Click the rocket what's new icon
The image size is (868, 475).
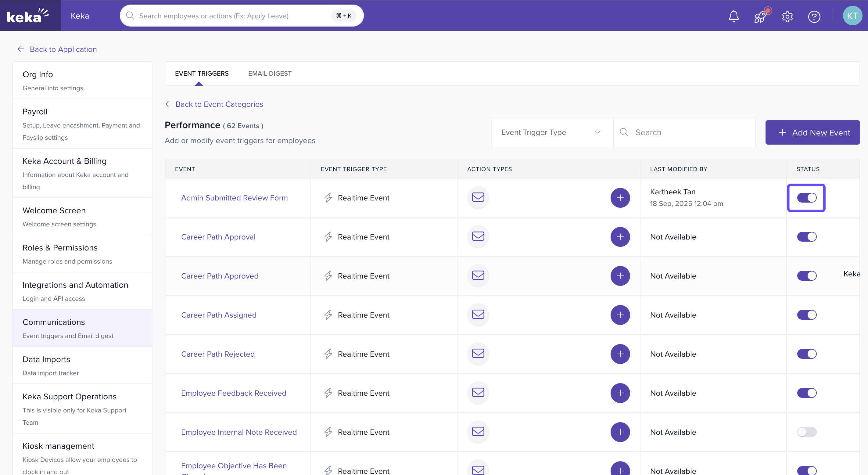point(760,16)
